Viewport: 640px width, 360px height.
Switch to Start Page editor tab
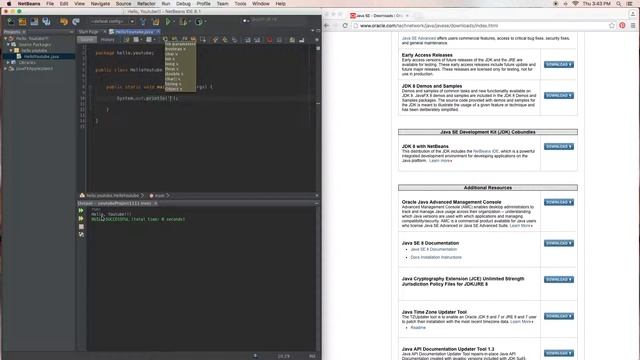pyautogui.click(x=89, y=31)
